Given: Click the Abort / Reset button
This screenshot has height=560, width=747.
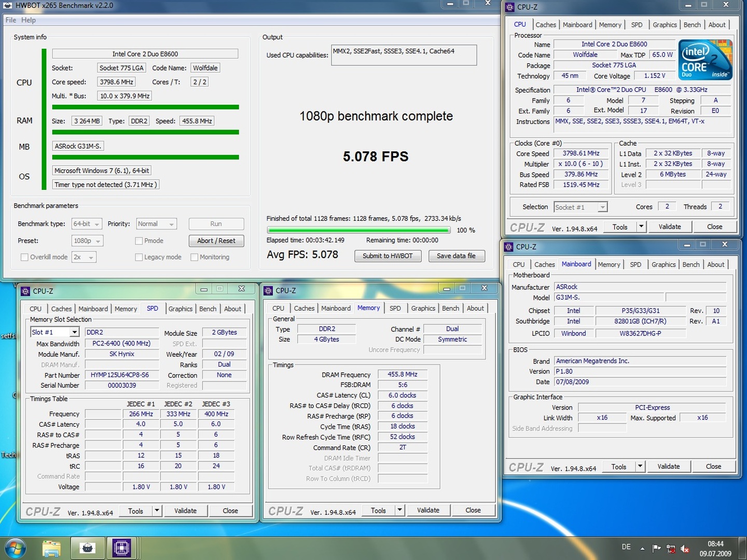Looking at the screenshot, I should [x=216, y=241].
